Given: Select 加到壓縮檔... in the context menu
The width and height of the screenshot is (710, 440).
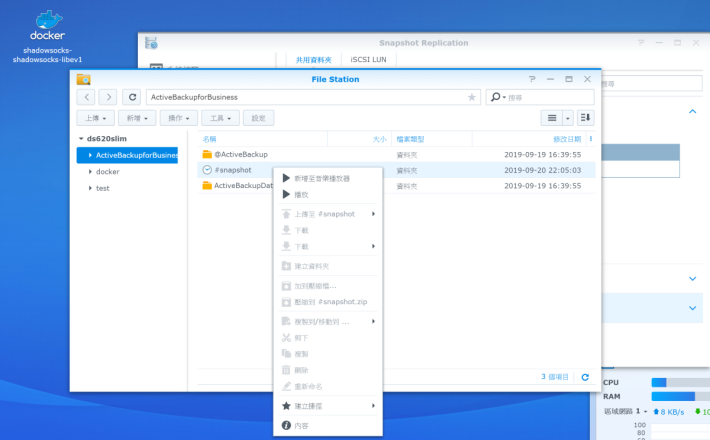Looking at the screenshot, I should [x=328, y=286].
